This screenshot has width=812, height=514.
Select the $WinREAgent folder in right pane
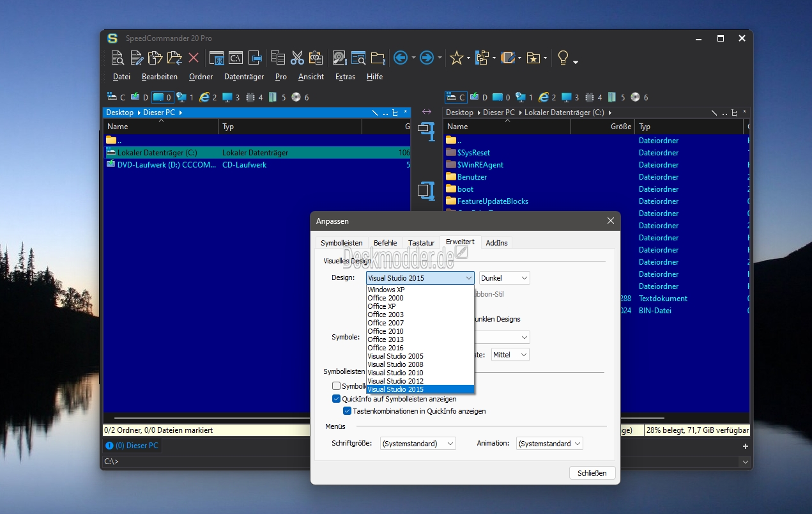480,165
